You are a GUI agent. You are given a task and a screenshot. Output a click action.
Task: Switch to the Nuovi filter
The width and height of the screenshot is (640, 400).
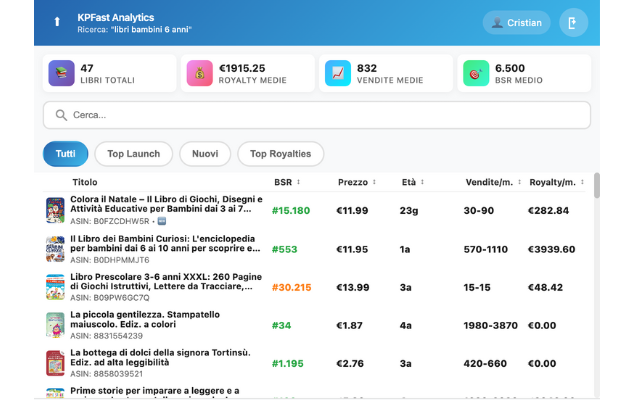pos(205,154)
